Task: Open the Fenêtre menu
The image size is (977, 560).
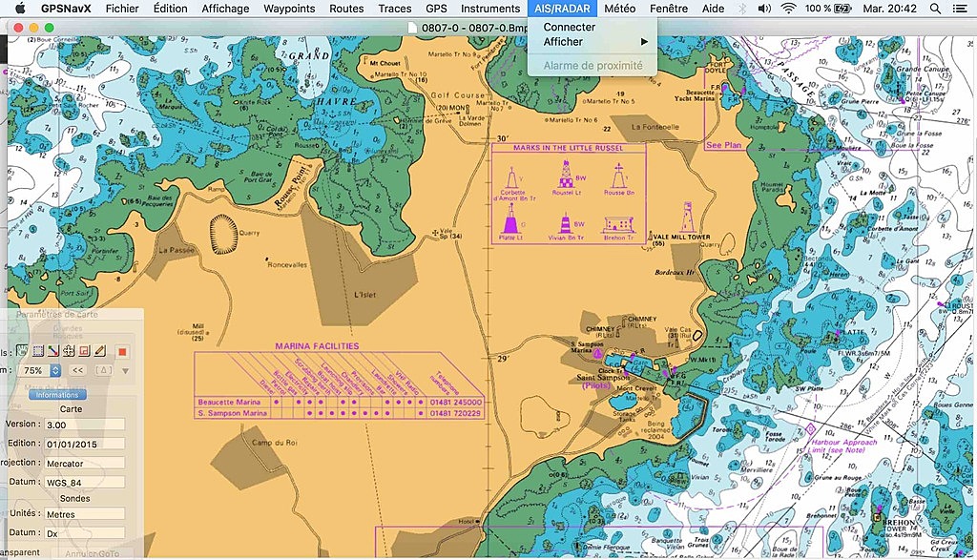Action: click(669, 9)
